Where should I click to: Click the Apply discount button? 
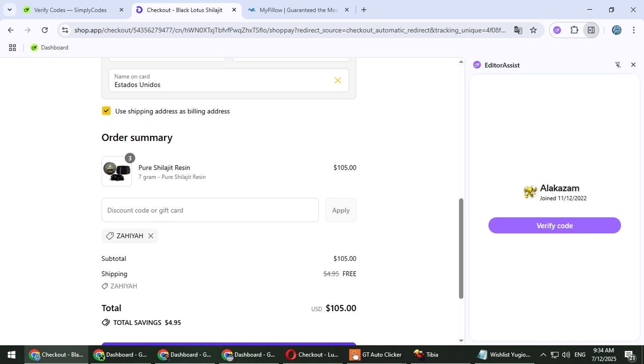pyautogui.click(x=340, y=210)
